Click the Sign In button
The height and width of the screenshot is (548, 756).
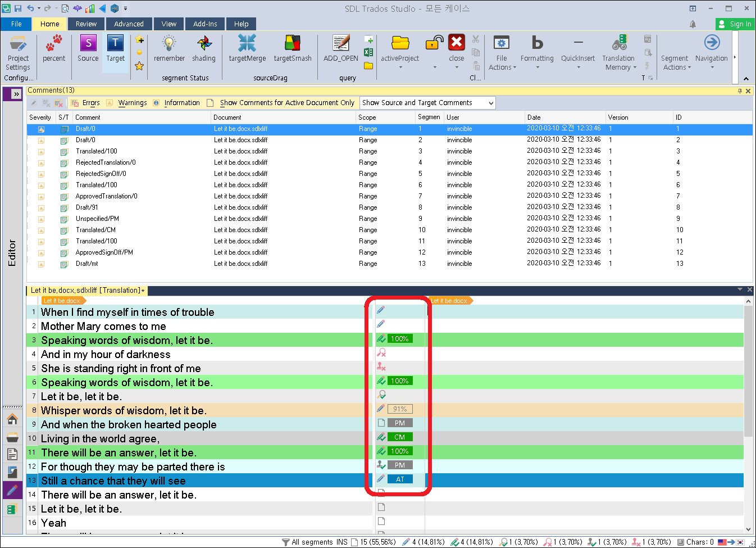[733, 24]
